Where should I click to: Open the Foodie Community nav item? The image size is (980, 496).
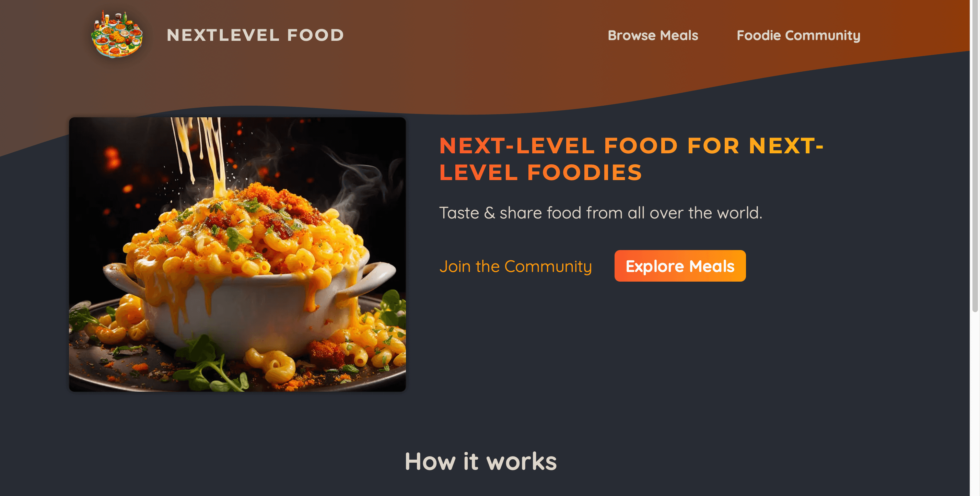pyautogui.click(x=798, y=35)
